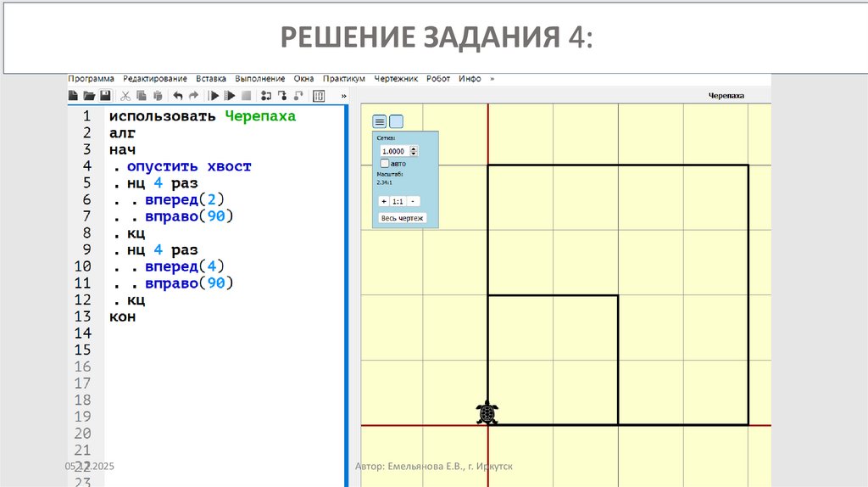Image resolution: width=868 pixels, height=487 pixels.
Task: Click the line 'опустить хвост'
Action: [189, 167]
